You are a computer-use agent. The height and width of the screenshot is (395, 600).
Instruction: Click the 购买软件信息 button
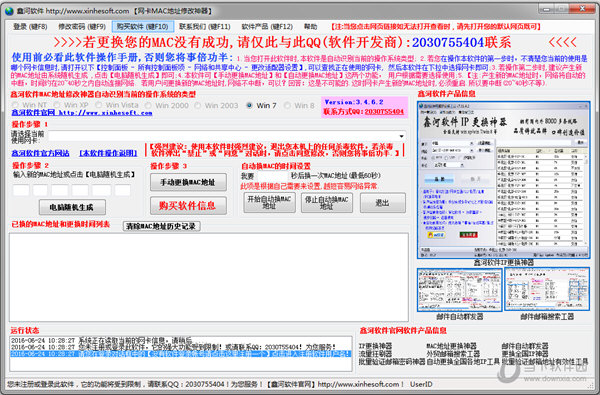[x=188, y=206]
